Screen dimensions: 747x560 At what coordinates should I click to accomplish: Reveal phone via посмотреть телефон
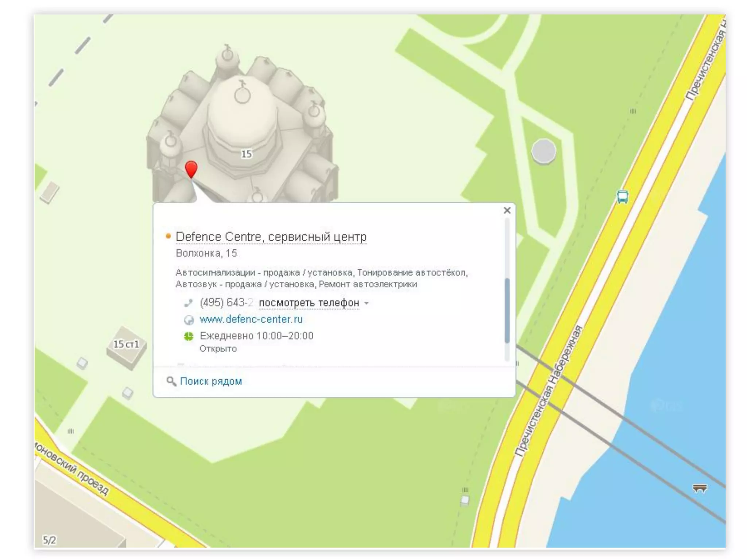309,303
